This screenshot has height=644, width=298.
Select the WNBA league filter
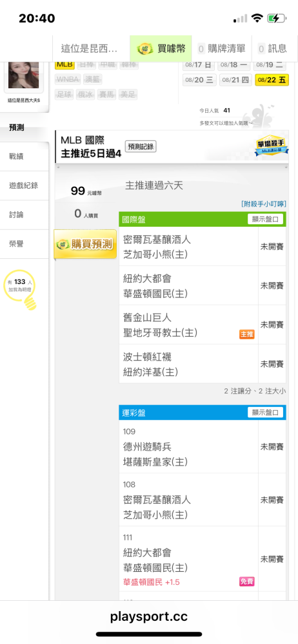coord(68,79)
